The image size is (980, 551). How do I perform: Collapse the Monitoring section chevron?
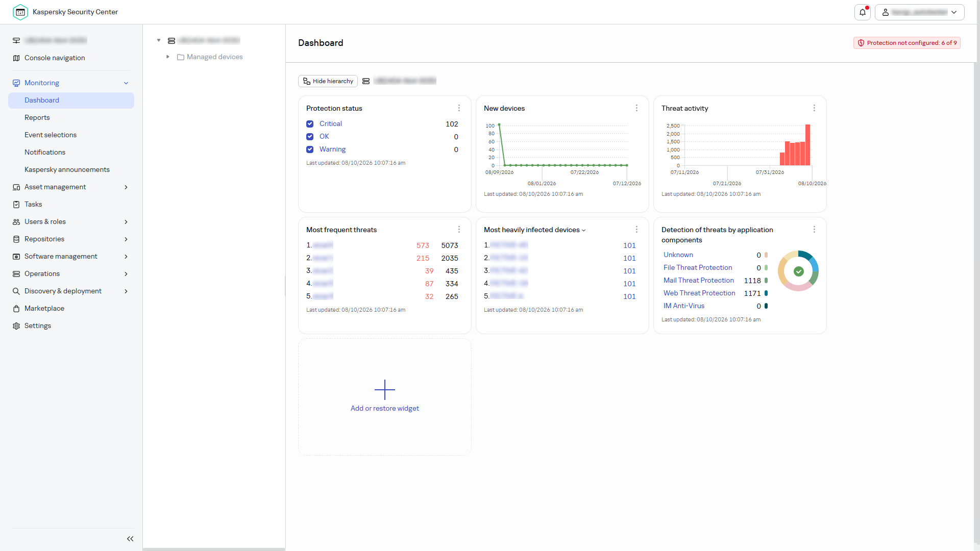(x=126, y=83)
